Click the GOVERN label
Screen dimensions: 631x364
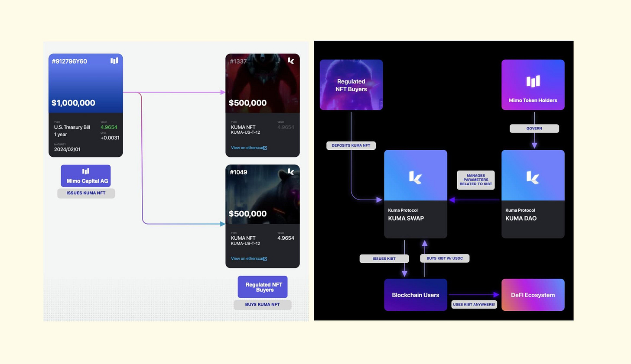(x=534, y=129)
